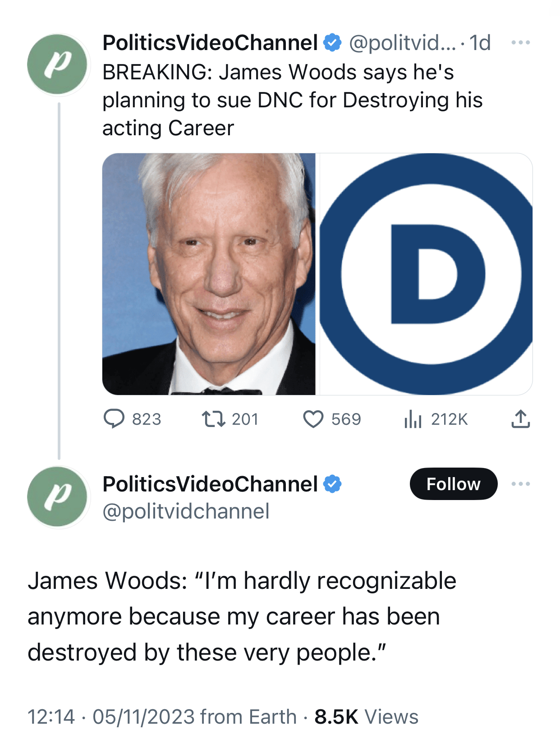Click the verified badge on the top tweet

click(x=333, y=43)
